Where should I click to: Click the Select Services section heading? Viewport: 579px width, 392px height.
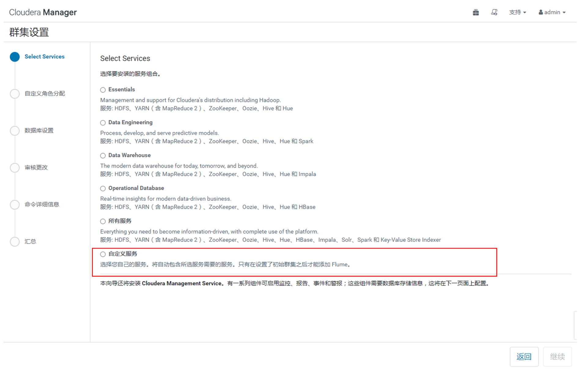(125, 58)
